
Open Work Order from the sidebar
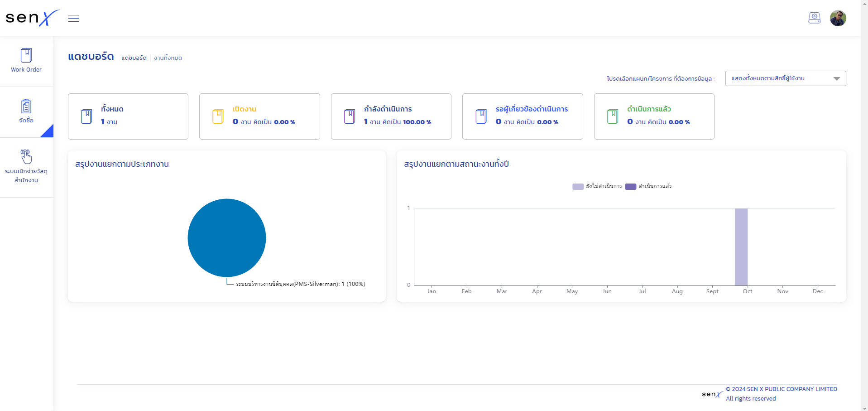click(26, 61)
